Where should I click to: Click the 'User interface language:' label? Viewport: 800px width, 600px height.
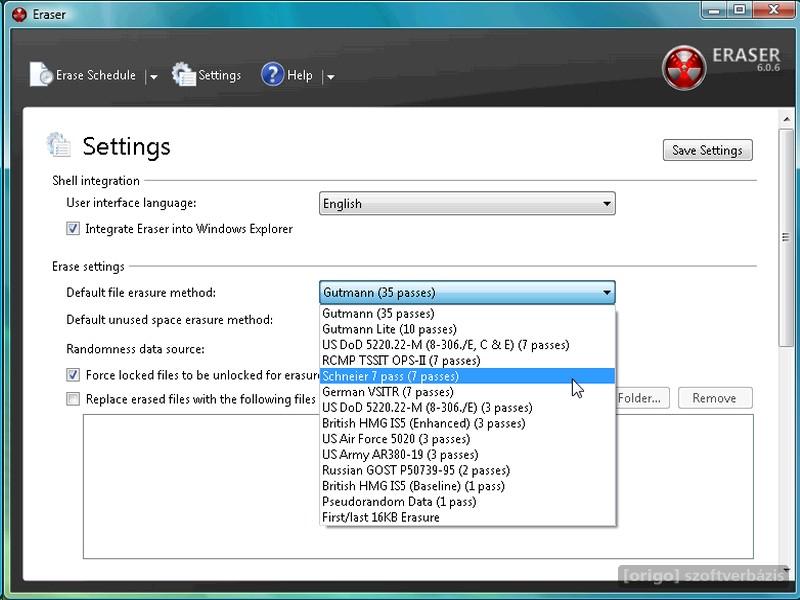coord(131,203)
